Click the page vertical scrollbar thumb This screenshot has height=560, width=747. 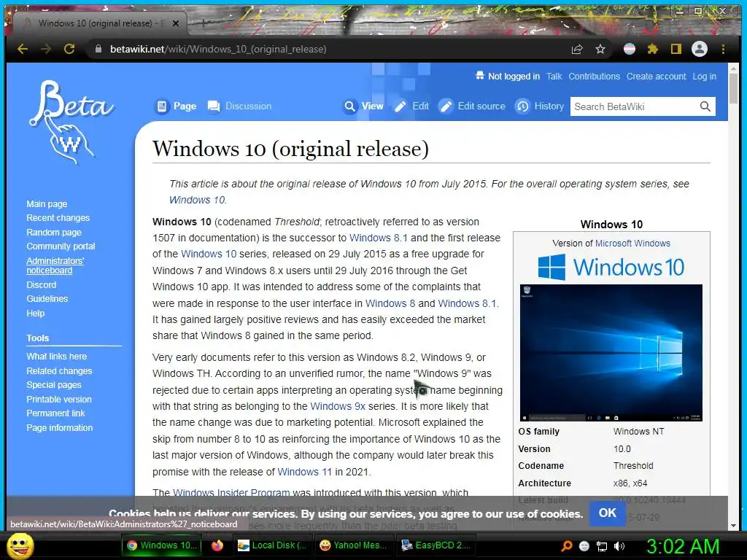tap(733, 88)
